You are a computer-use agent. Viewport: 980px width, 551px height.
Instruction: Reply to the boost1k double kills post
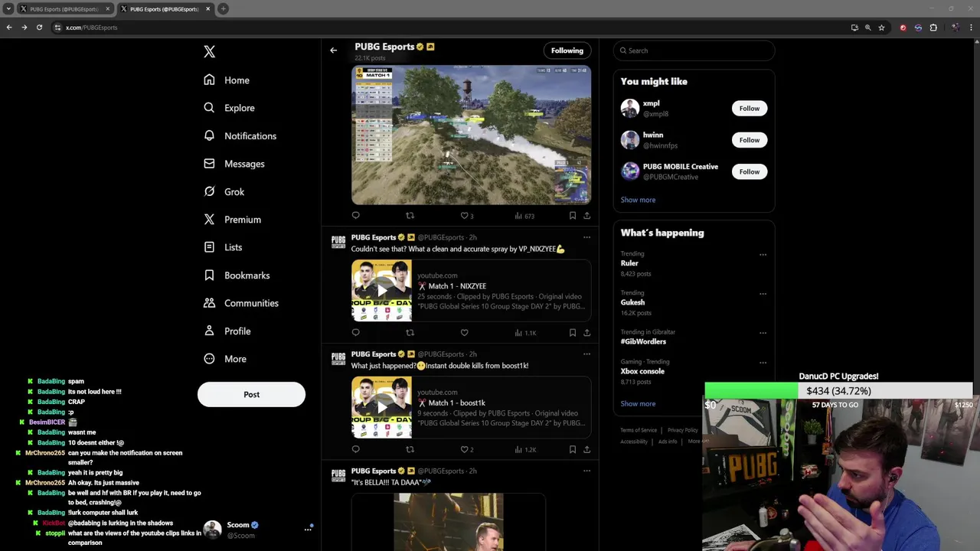355,449
